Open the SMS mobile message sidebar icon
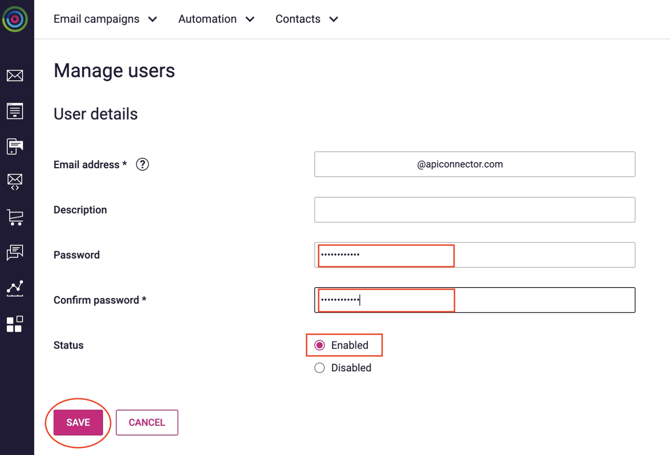The image size is (670, 455). [15, 147]
